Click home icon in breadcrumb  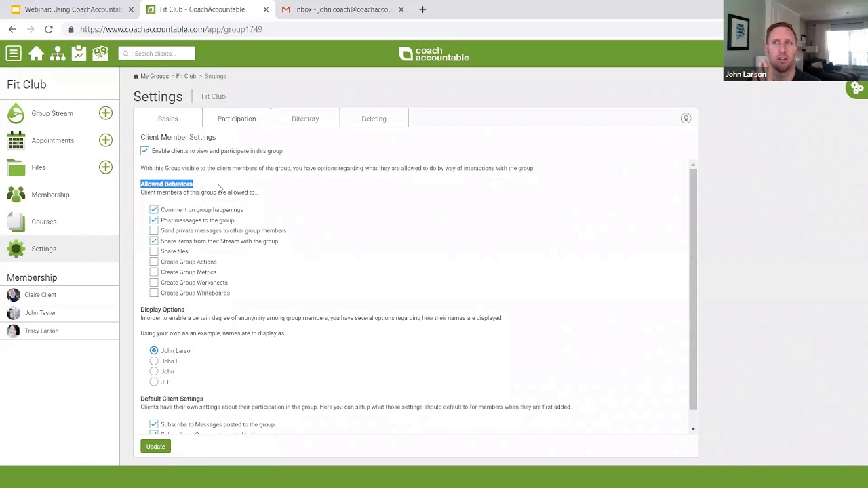pos(136,76)
